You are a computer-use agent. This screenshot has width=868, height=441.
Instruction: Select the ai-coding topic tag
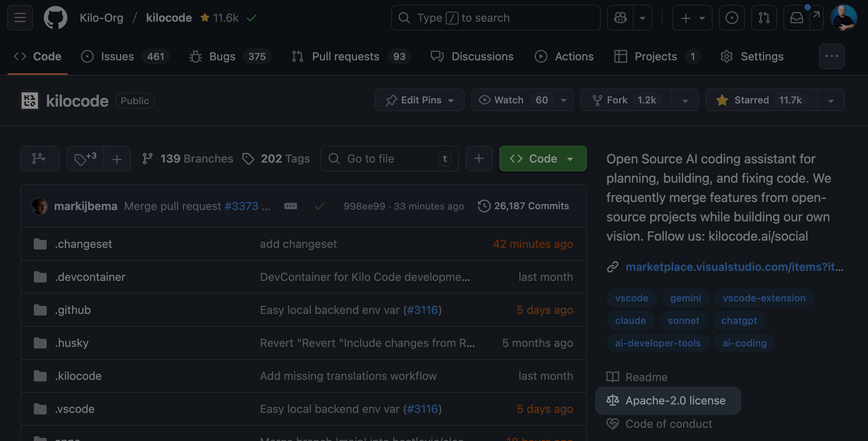745,343
